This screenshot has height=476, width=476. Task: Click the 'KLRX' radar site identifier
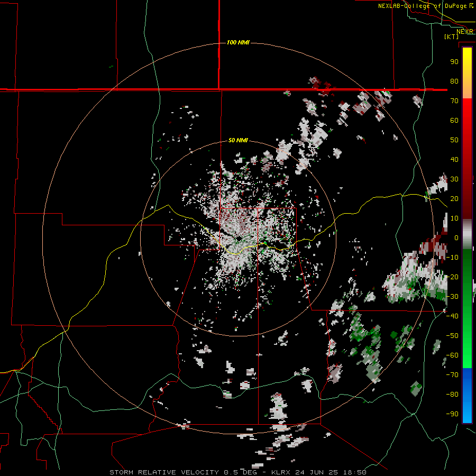point(282,472)
